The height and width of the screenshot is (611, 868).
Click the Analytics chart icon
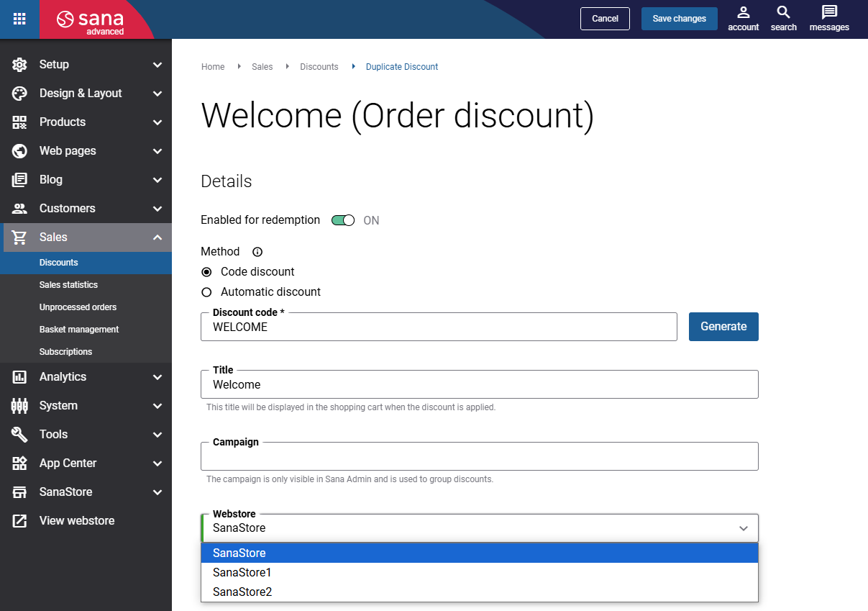pyautogui.click(x=19, y=376)
